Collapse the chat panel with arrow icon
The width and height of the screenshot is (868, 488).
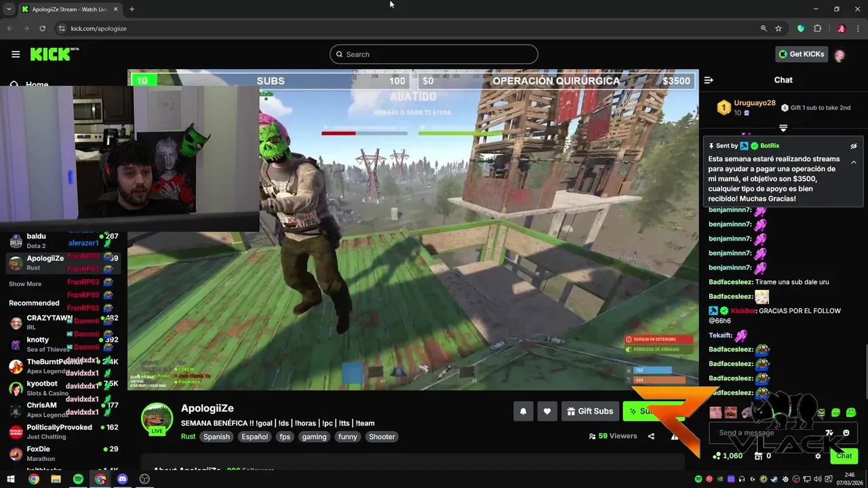pos(709,80)
